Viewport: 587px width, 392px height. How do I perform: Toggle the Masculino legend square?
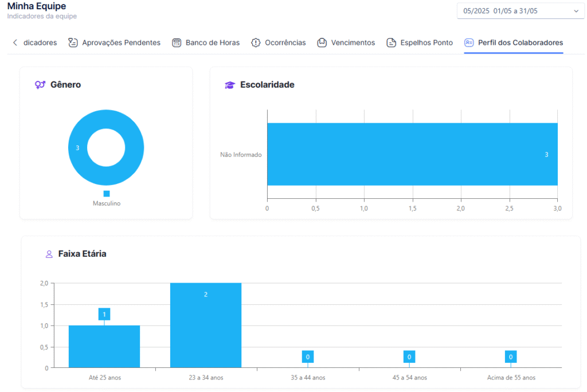click(x=107, y=194)
